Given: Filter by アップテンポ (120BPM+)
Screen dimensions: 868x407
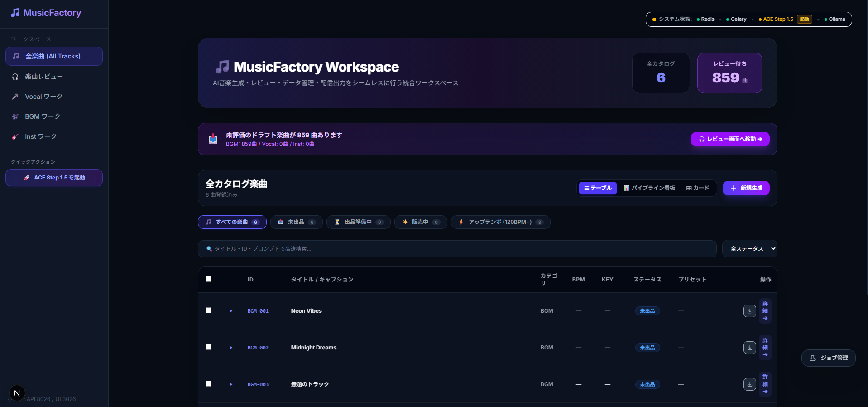Looking at the screenshot, I should (x=501, y=222).
